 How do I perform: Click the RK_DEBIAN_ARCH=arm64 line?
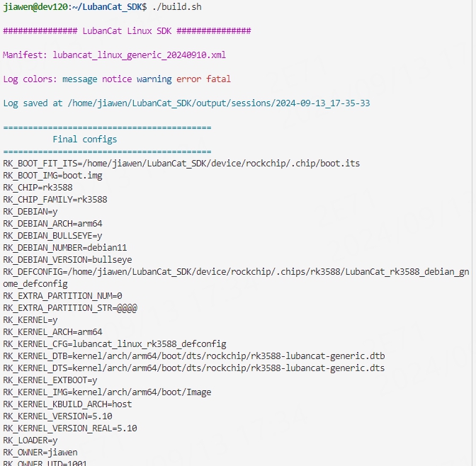(53, 224)
